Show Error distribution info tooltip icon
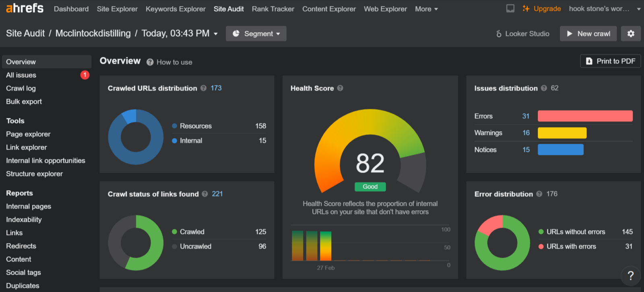 (539, 194)
